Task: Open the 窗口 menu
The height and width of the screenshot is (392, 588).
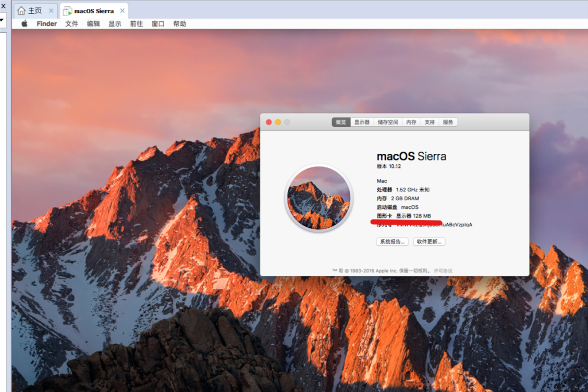Action: tap(158, 23)
